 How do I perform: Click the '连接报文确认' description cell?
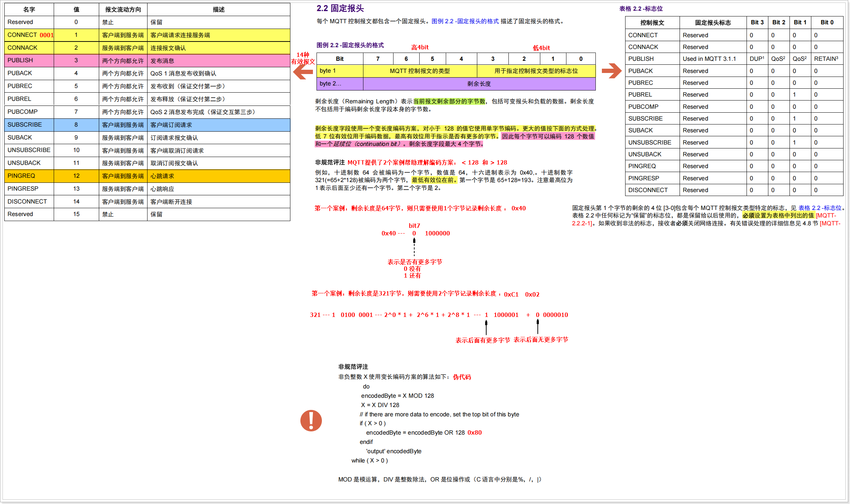pyautogui.click(x=218, y=48)
